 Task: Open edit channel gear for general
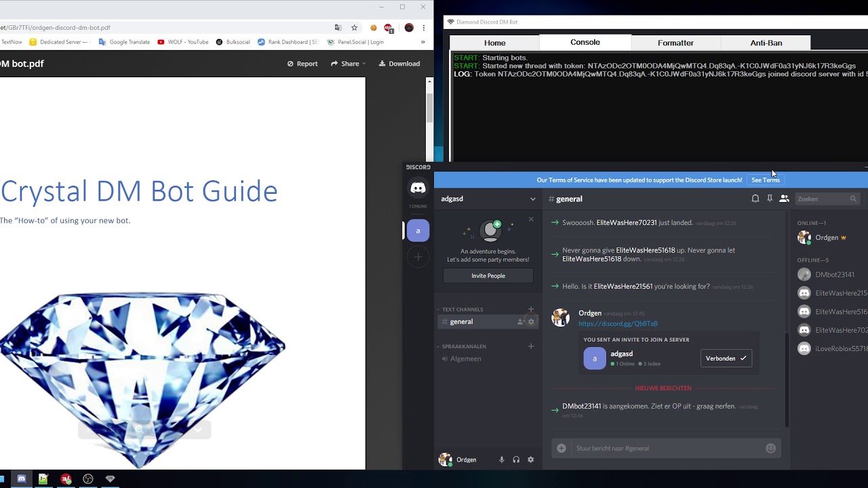[x=531, y=322]
